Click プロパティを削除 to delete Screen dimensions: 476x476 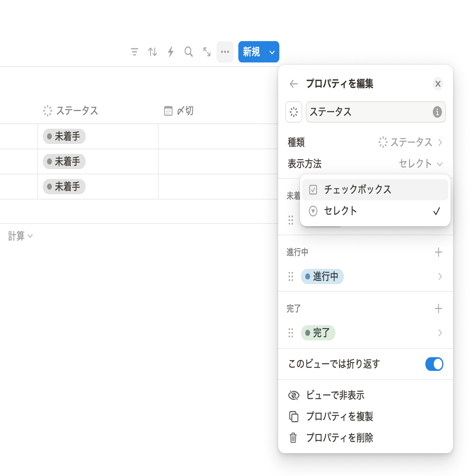coord(366,438)
